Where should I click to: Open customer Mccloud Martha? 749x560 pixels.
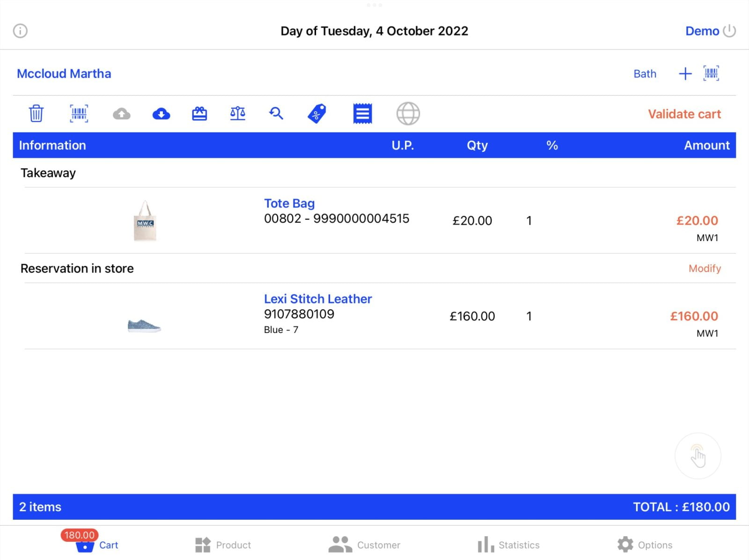(x=64, y=74)
